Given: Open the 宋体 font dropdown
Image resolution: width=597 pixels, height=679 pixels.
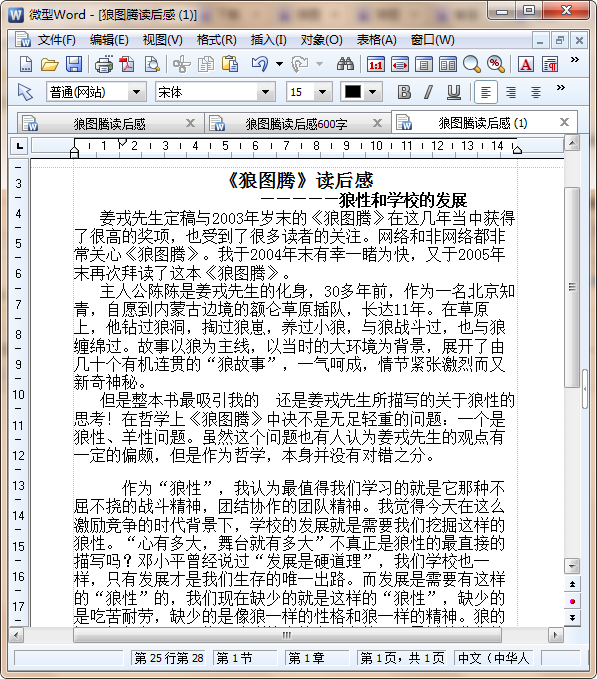Looking at the screenshot, I should 265,92.
